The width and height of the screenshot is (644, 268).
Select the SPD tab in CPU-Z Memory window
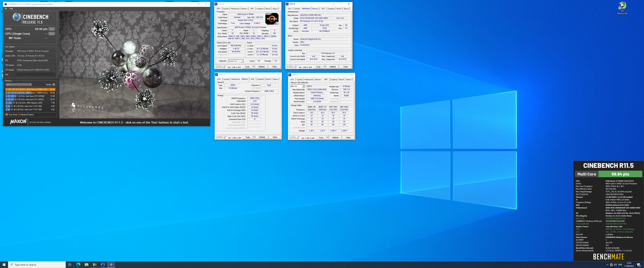253,79
